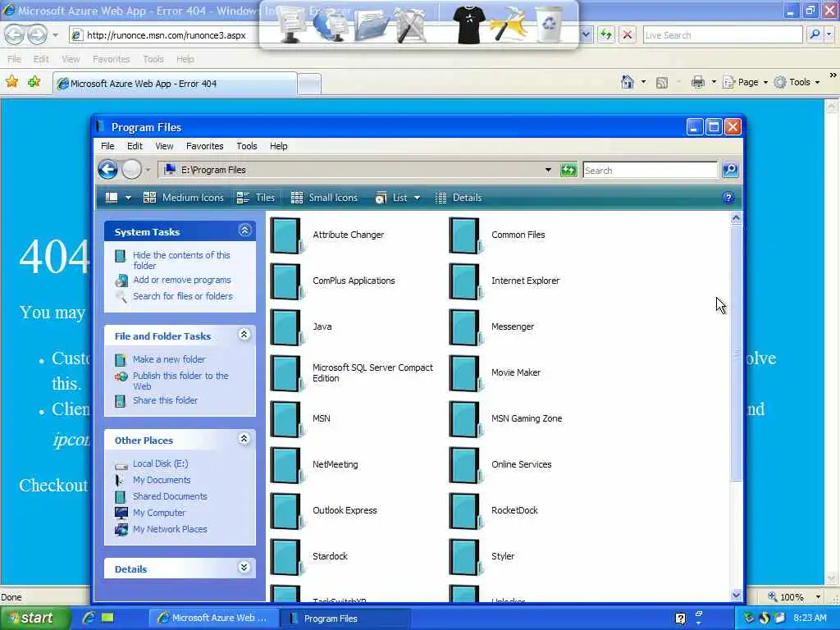Open the Internet Explorer folder icon
This screenshot has width=840, height=630.
click(466, 281)
